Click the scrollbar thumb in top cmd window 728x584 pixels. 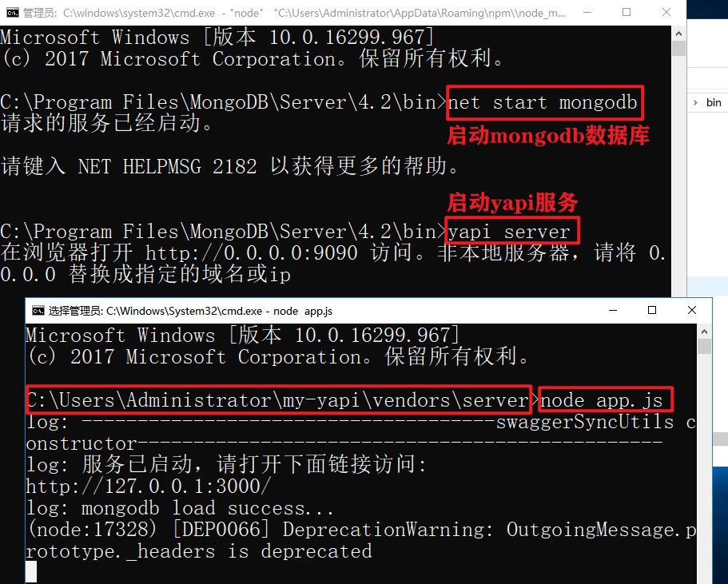click(x=678, y=48)
